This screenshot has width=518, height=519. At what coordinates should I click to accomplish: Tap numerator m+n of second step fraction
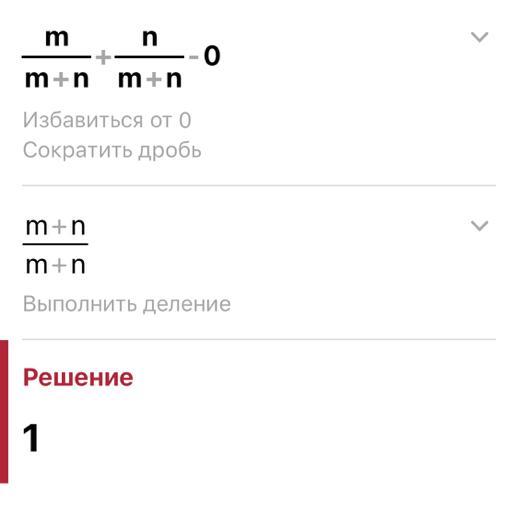55,227
